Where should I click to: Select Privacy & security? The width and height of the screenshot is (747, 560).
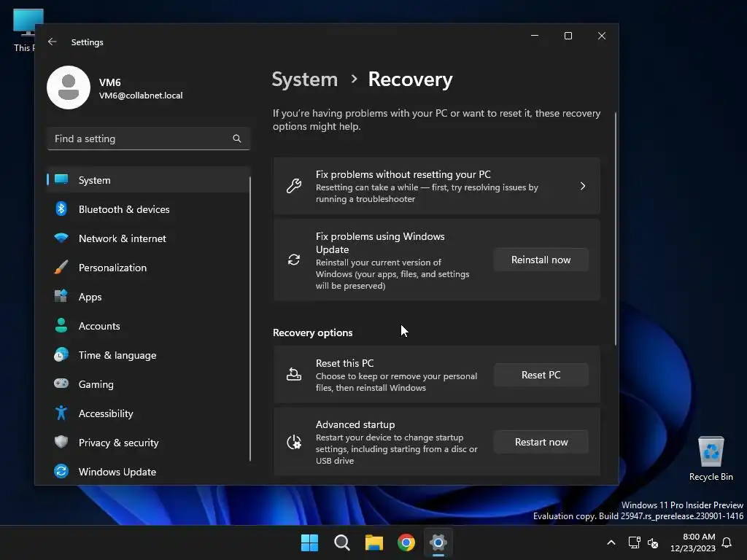(148, 443)
